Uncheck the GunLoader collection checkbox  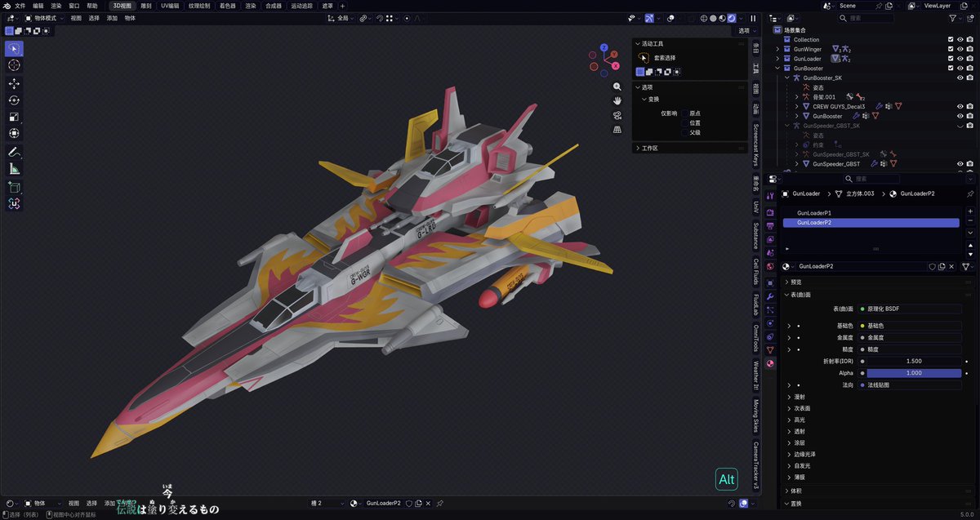tap(950, 58)
